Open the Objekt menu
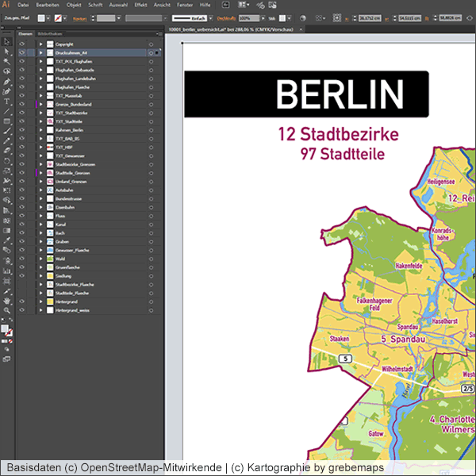 coord(74,5)
